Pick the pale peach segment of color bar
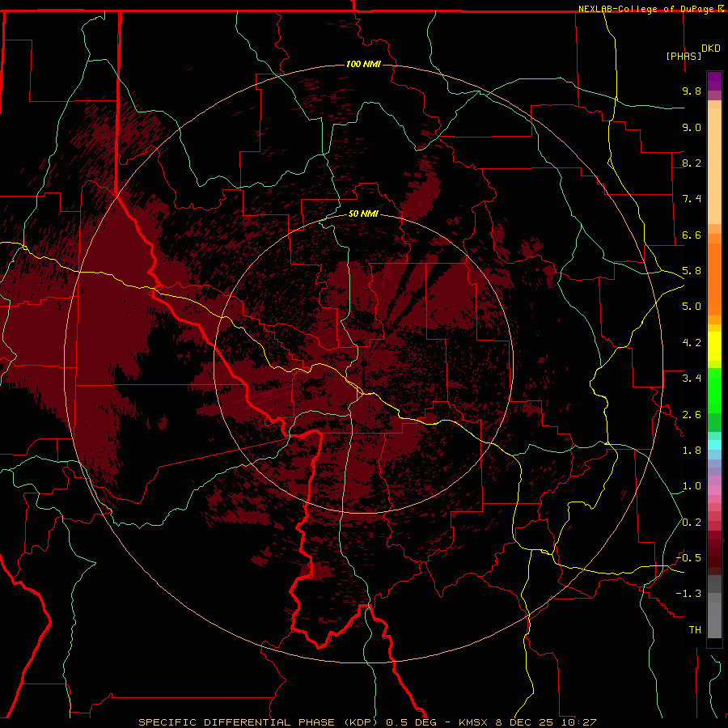The image size is (728, 728). (x=714, y=167)
